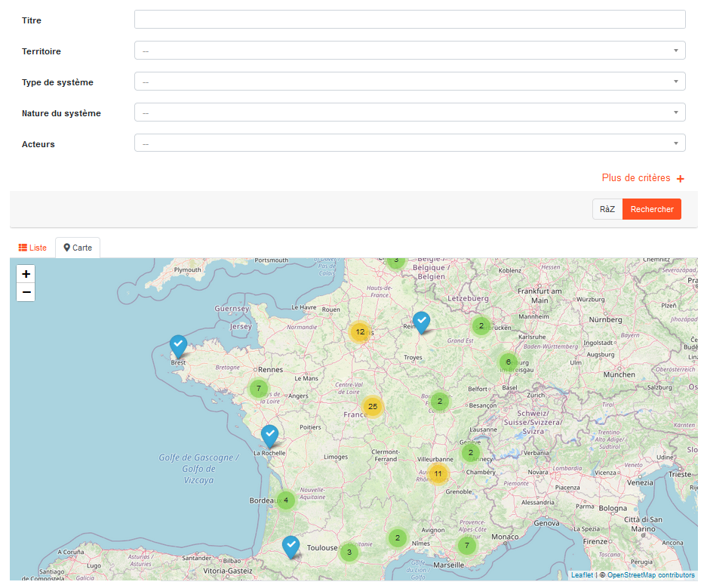
Task: Click the blue marker pin near La Rochelle
Action: 269,436
